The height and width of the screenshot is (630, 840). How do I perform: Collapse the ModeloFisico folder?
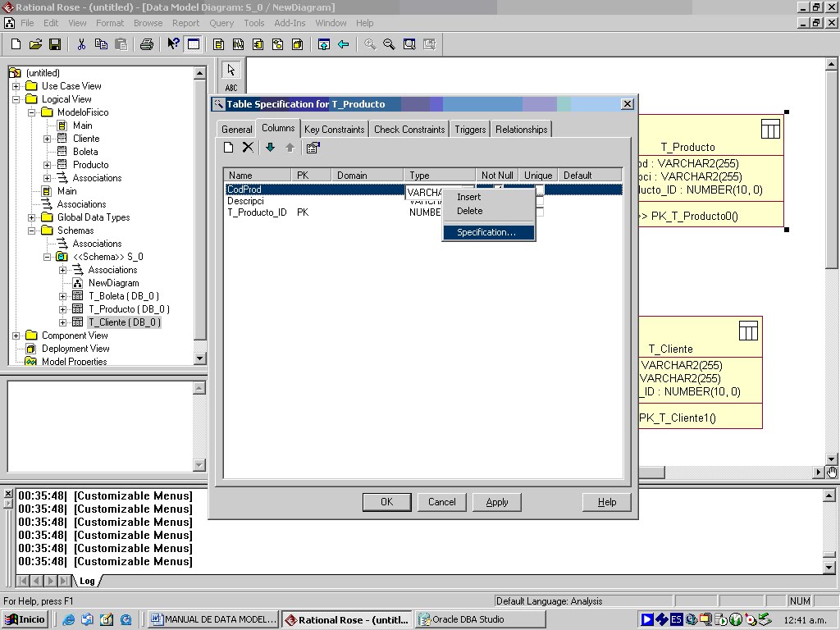32,112
